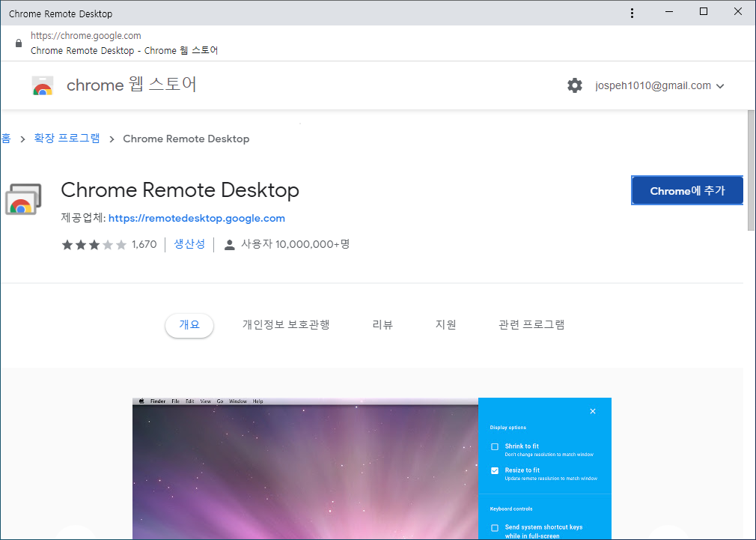This screenshot has width=756, height=540.
Task: Click Finder menu in the preview image
Action: tap(158, 401)
